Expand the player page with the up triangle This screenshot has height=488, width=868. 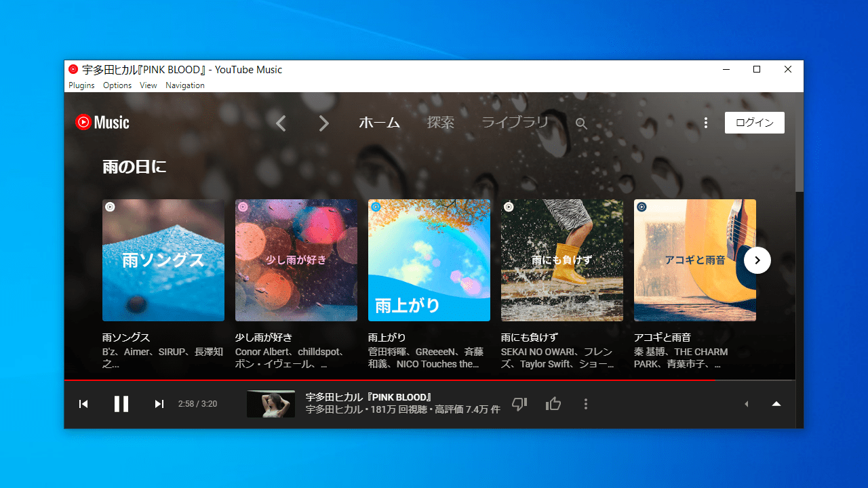(776, 404)
